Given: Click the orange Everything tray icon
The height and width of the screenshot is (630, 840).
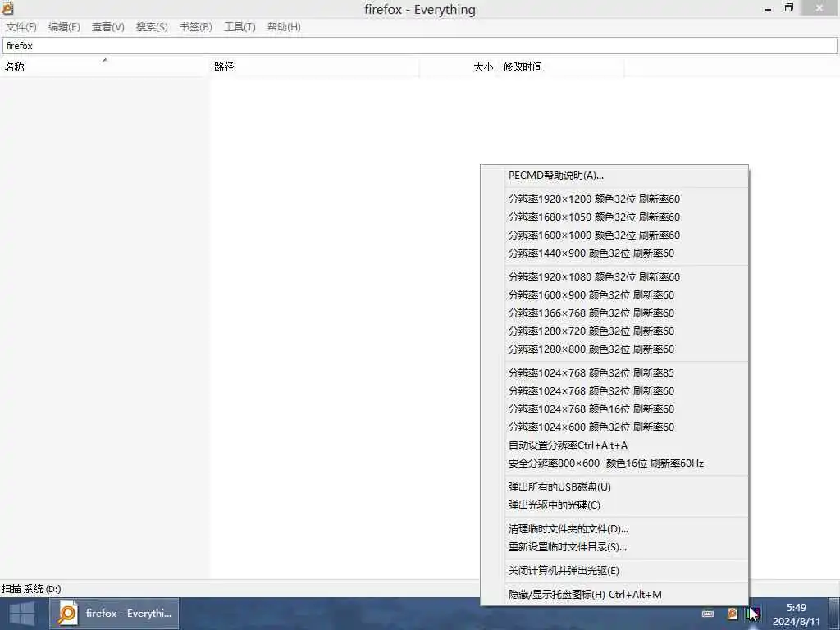Looking at the screenshot, I should point(733,614).
